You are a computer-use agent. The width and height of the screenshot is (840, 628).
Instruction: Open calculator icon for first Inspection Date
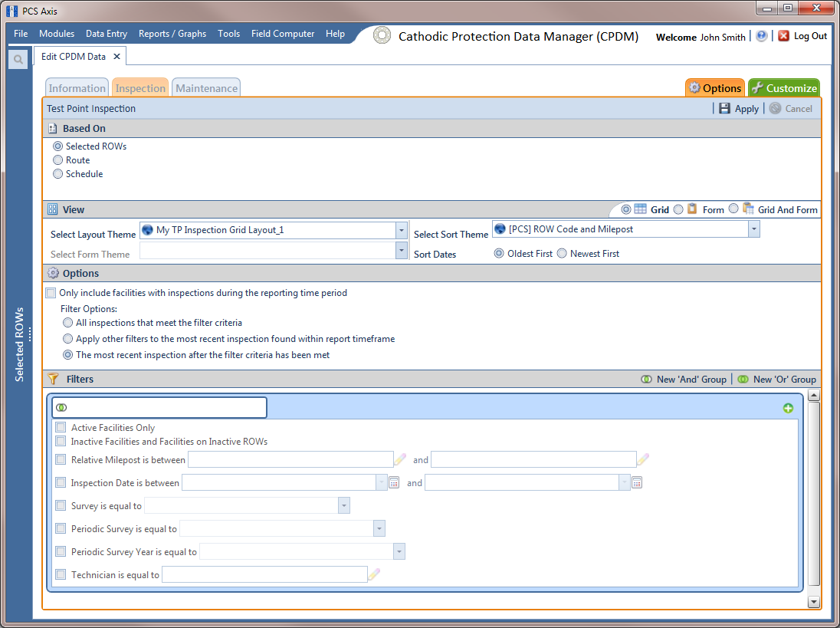click(394, 483)
